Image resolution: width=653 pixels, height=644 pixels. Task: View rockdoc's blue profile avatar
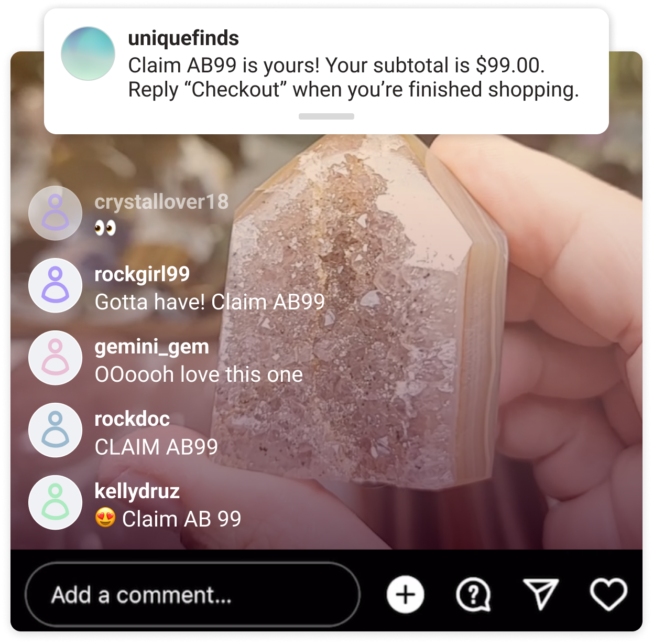click(x=55, y=430)
